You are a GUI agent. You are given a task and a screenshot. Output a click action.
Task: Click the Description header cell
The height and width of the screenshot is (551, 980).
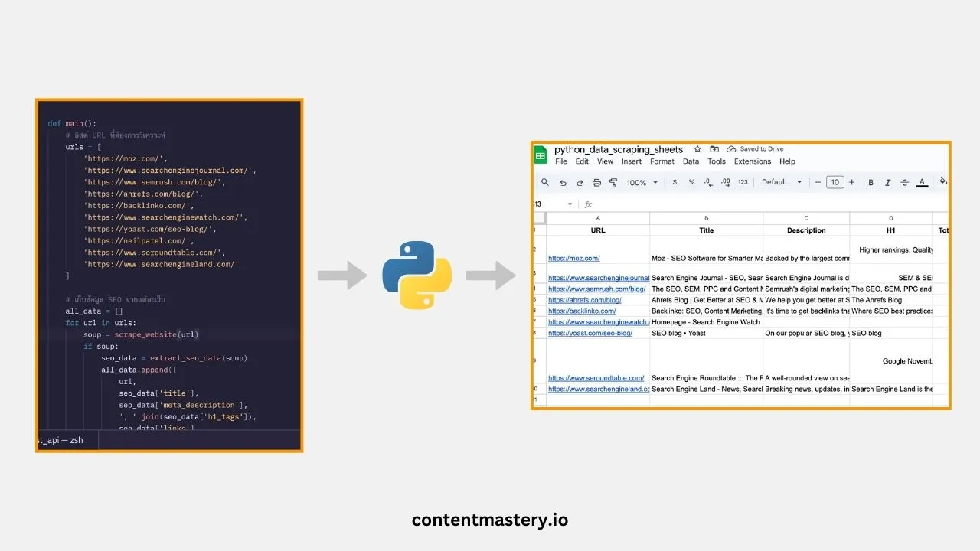tap(806, 230)
